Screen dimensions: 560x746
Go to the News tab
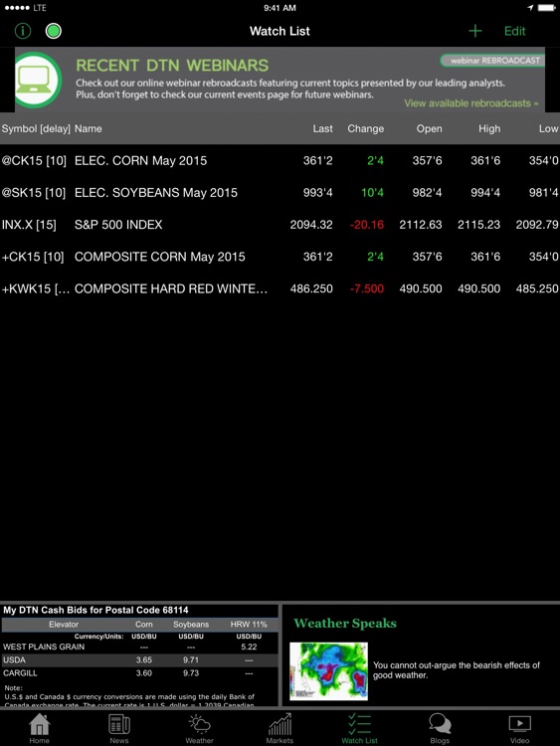coord(119,728)
